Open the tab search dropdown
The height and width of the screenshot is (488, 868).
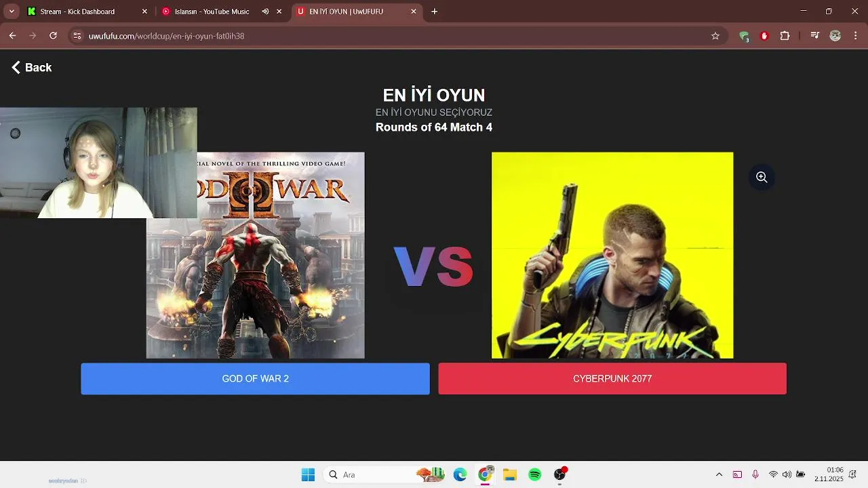coord(12,12)
